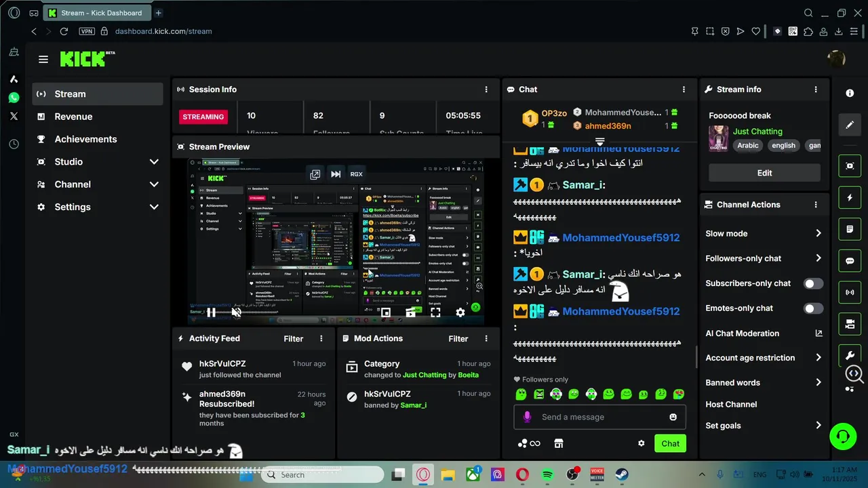Click the Arabic tag chip
The height and width of the screenshot is (488, 868).
(748, 145)
